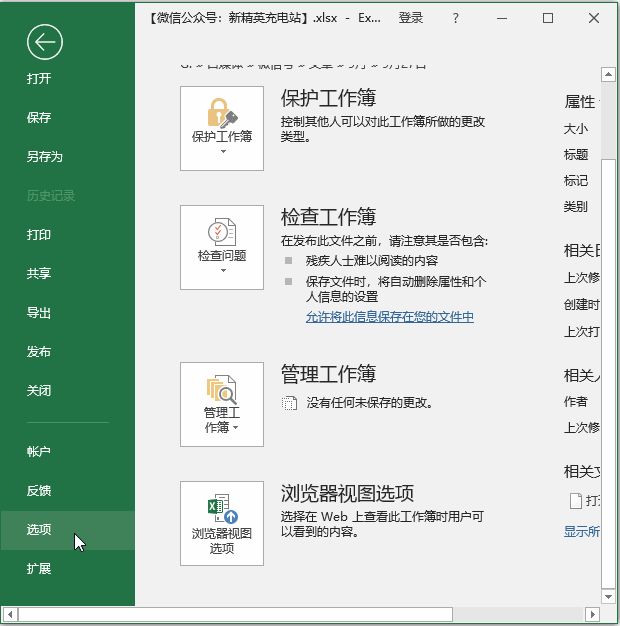This screenshot has height=626, width=620.
Task: Click the horizontal scrollbar thumb
Action: 235,614
